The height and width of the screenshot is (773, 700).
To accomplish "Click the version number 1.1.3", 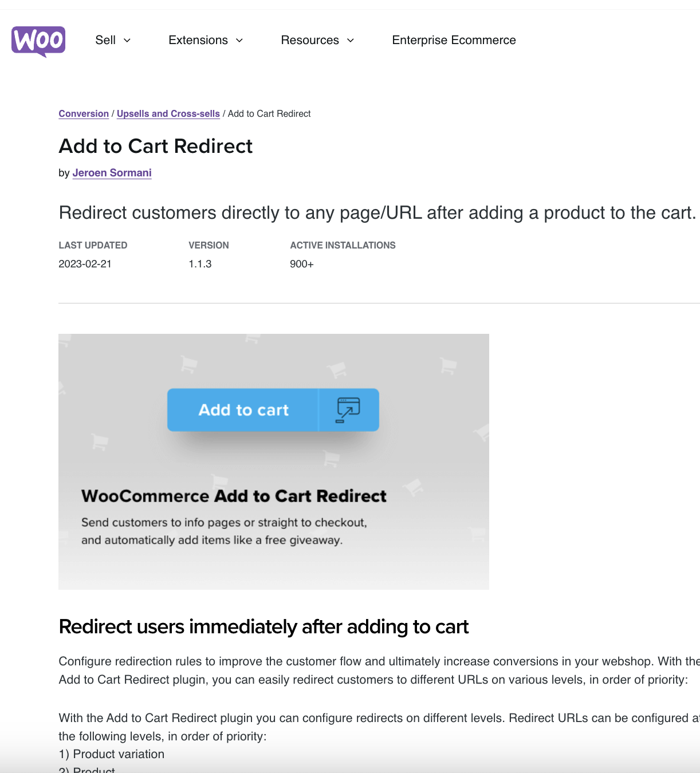I will coord(199,264).
